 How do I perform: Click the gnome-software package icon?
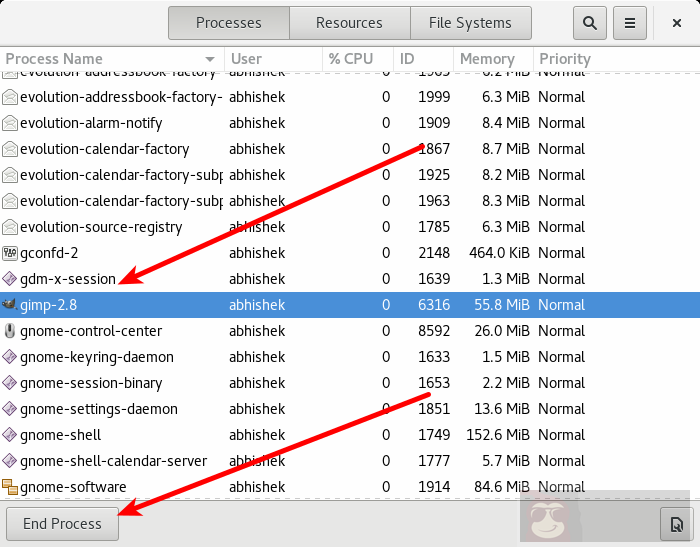click(x=10, y=487)
